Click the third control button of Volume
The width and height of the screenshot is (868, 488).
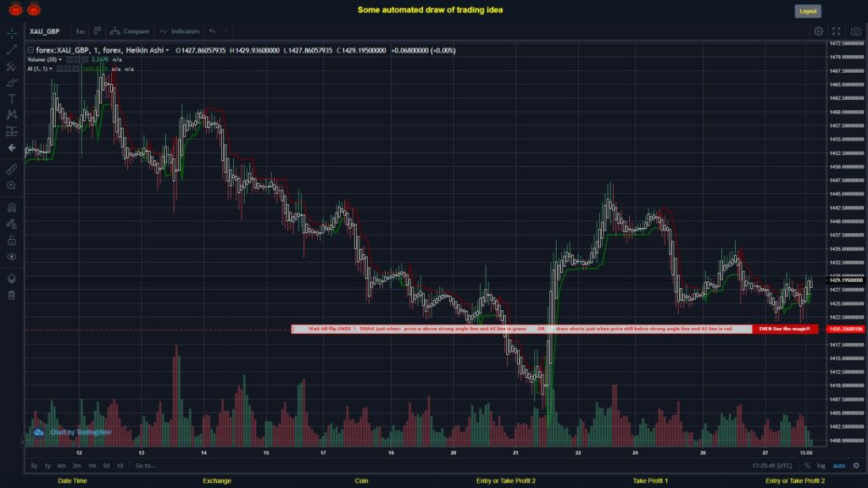coord(84,60)
